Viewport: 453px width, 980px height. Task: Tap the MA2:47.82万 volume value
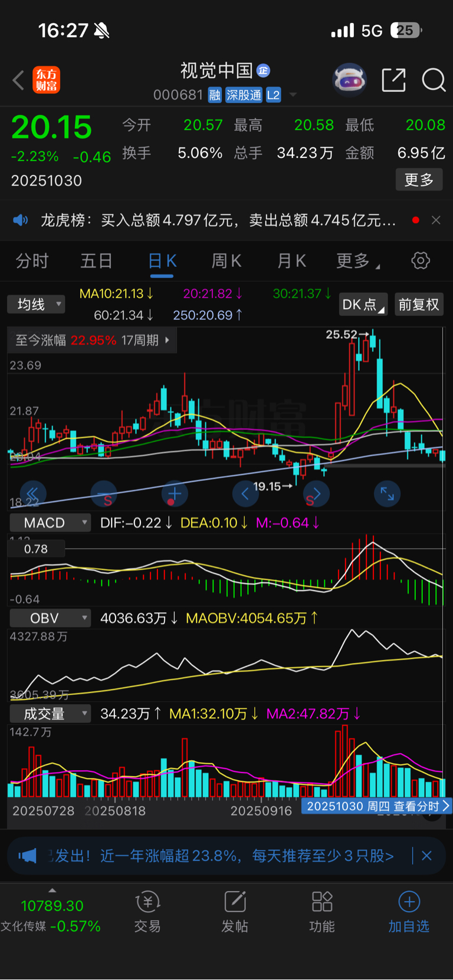point(313,714)
